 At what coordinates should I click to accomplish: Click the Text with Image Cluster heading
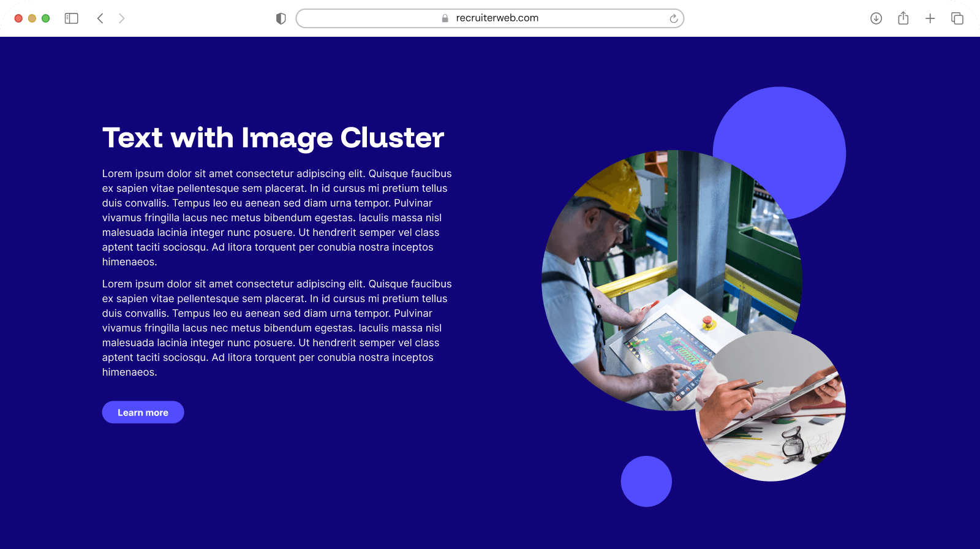click(x=273, y=138)
